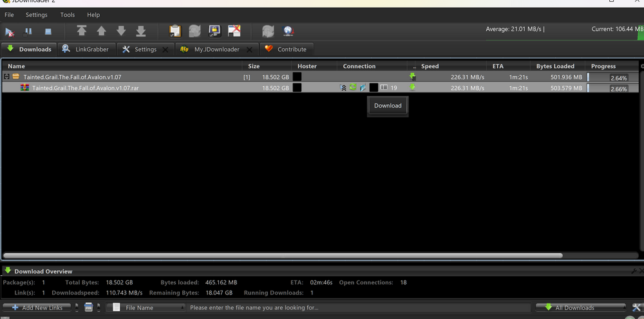Move selection to top of list
The width and height of the screenshot is (644, 319).
82,31
